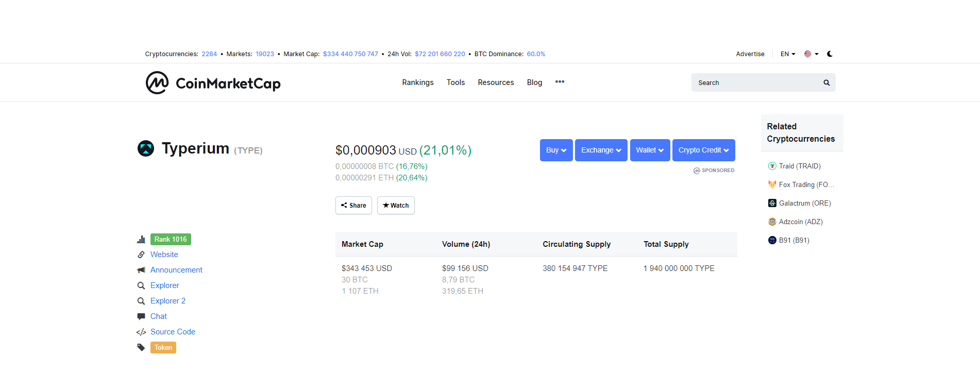Click the Explorer 2 magnifier icon
980x372 pixels.
pyautogui.click(x=141, y=301)
